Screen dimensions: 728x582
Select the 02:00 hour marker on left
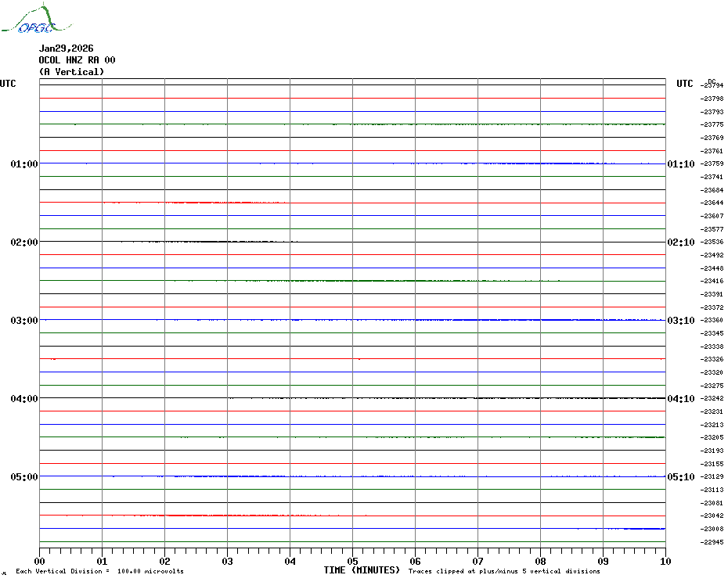pyautogui.click(x=24, y=242)
